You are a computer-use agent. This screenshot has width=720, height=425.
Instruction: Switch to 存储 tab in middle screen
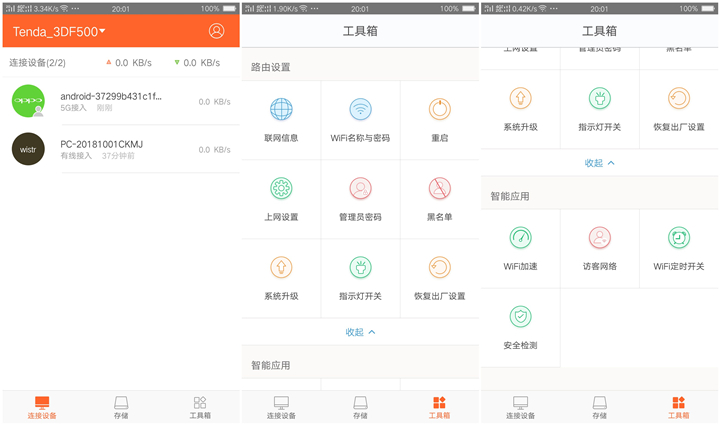(x=360, y=408)
